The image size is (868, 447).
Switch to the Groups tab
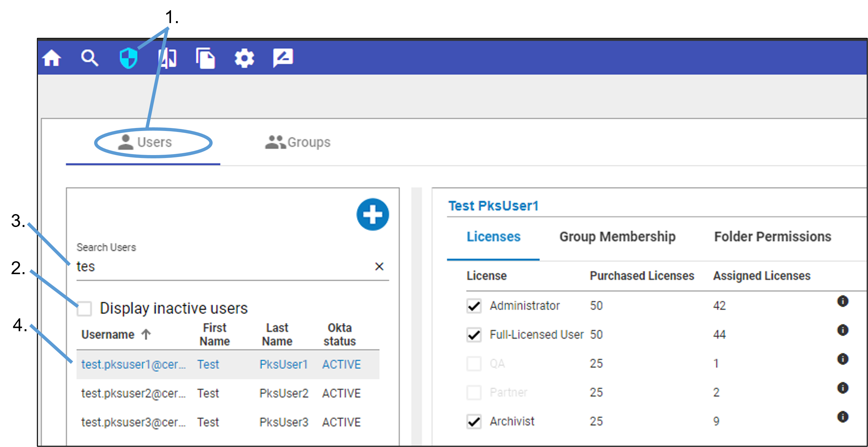298,143
